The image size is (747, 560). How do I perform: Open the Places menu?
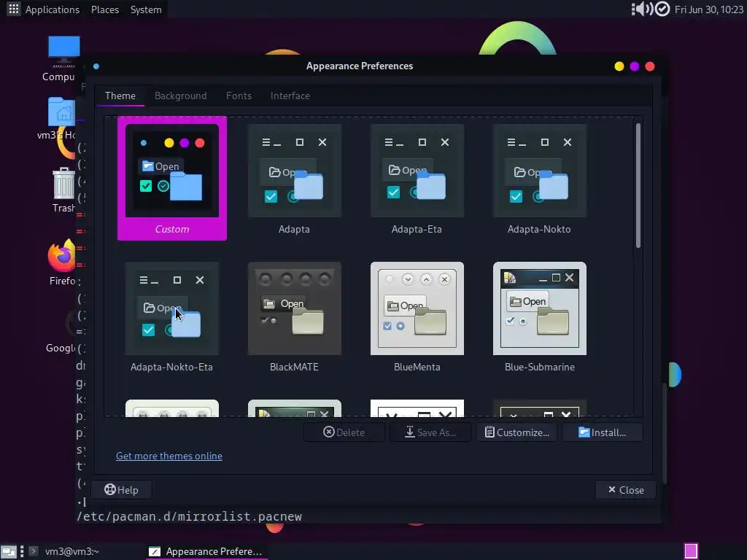tap(105, 9)
